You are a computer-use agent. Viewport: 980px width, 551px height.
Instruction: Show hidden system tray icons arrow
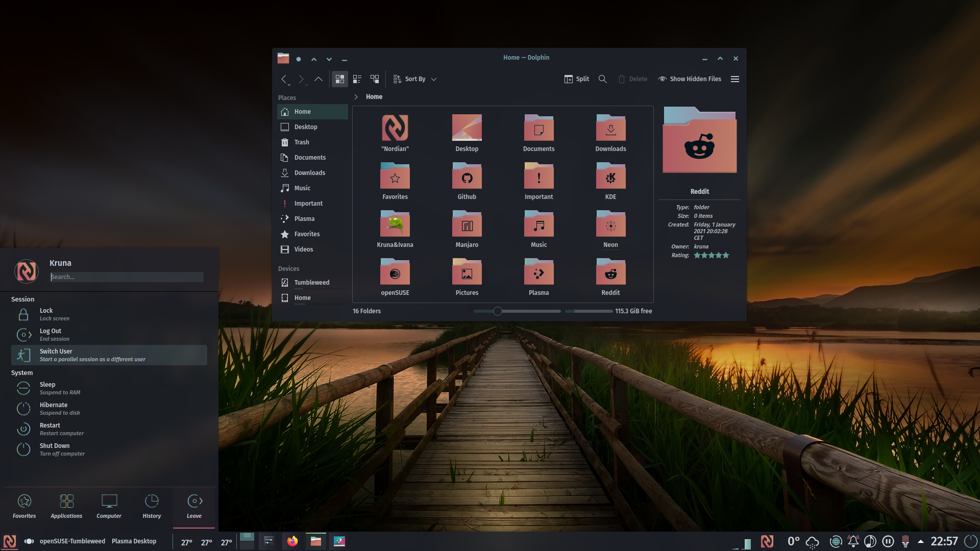click(921, 541)
